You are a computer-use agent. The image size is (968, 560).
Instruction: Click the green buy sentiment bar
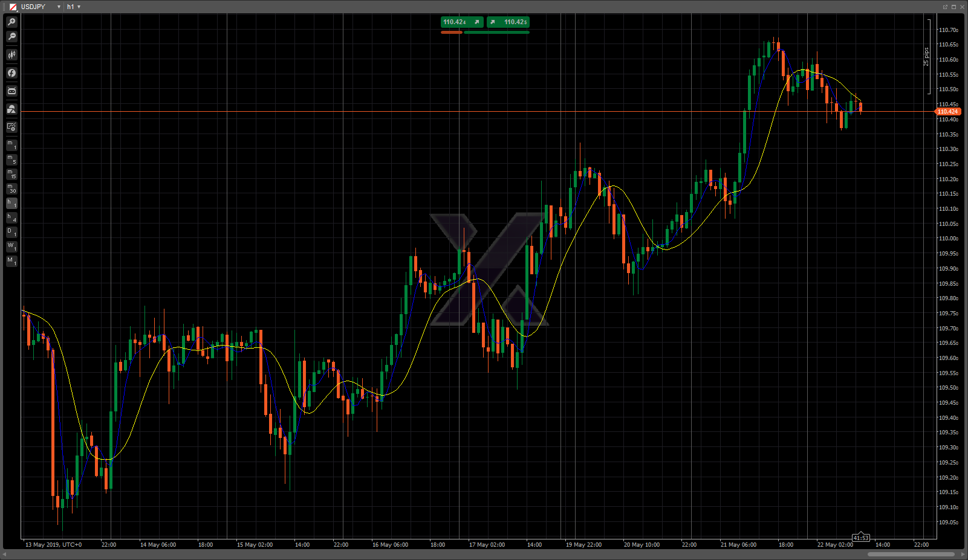[x=496, y=32]
